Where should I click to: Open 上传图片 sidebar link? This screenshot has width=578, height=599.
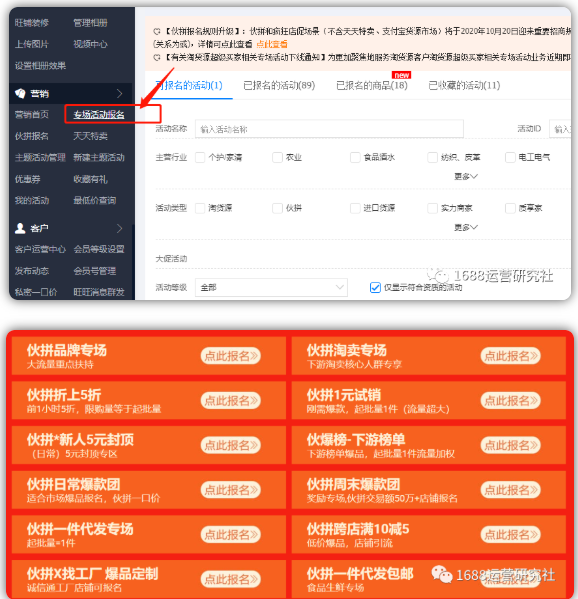[x=32, y=44]
